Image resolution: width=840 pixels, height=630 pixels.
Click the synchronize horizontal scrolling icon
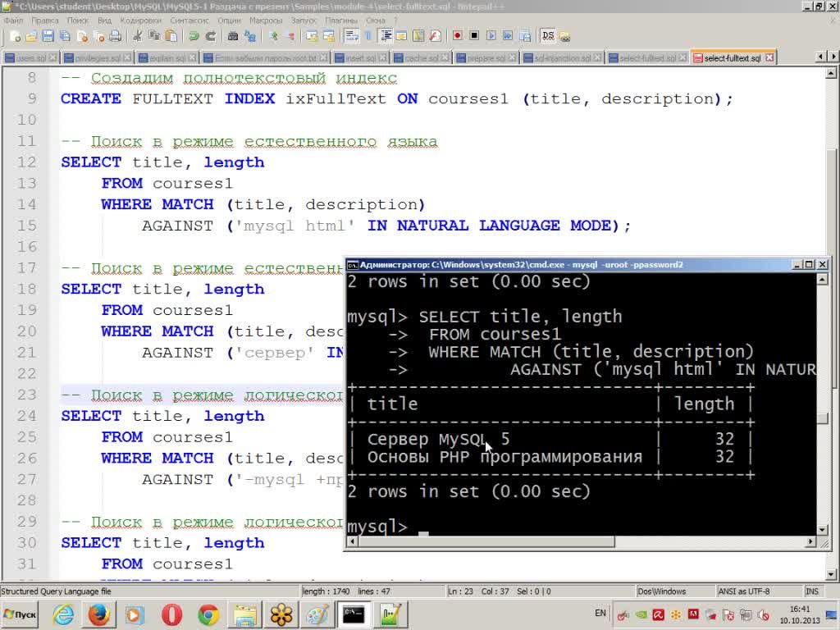point(328,36)
